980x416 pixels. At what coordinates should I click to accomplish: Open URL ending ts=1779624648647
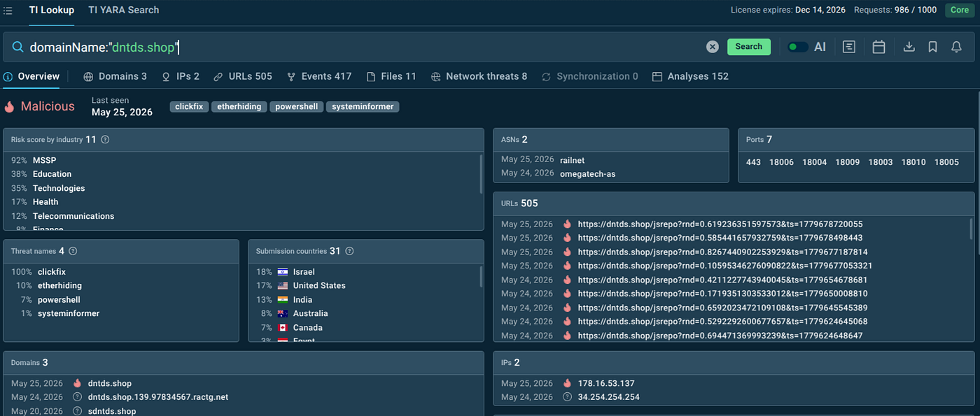pos(720,336)
